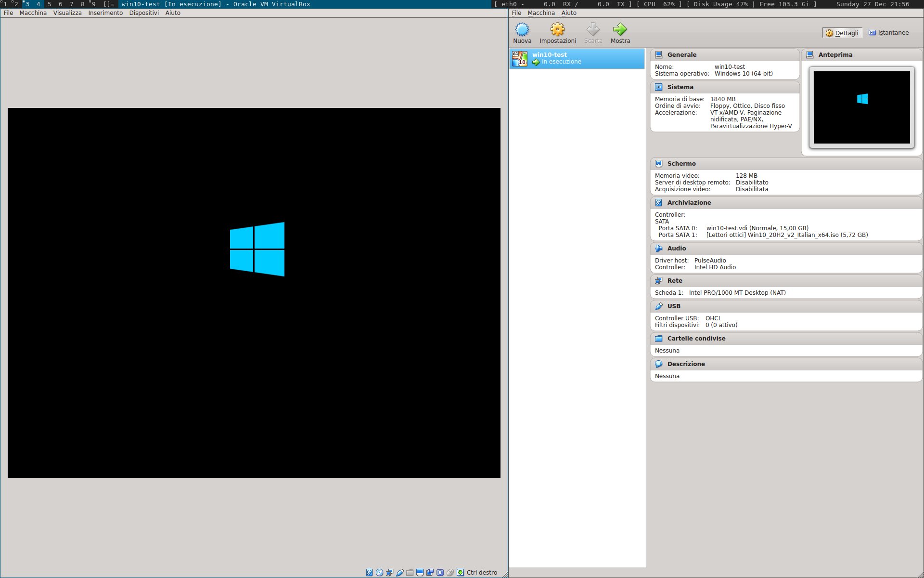Click the VM preview thumbnail in Anteprima
The width and height of the screenshot is (924, 578).
(x=861, y=107)
